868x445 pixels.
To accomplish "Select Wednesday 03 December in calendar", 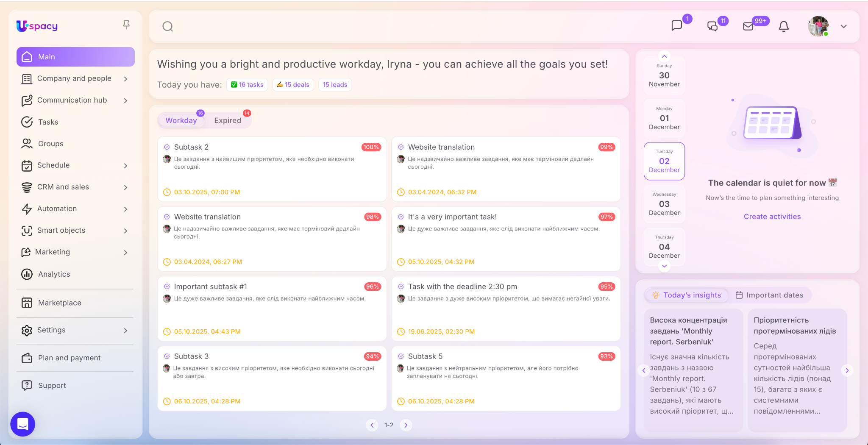I will [x=664, y=204].
